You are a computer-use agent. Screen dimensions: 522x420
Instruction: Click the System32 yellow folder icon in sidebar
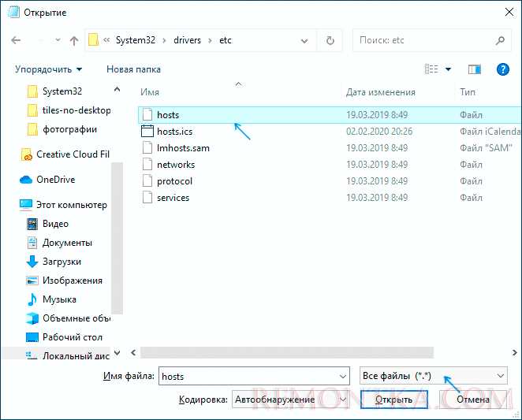click(x=32, y=91)
